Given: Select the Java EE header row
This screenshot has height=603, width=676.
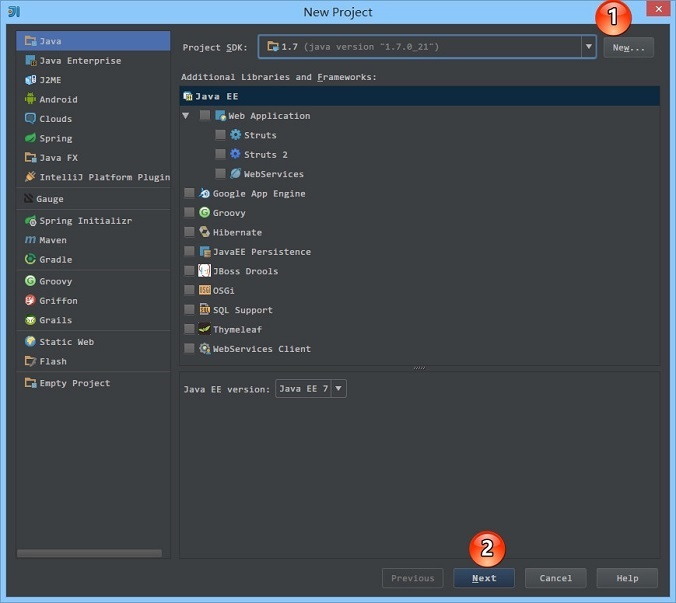Looking at the screenshot, I should point(419,96).
